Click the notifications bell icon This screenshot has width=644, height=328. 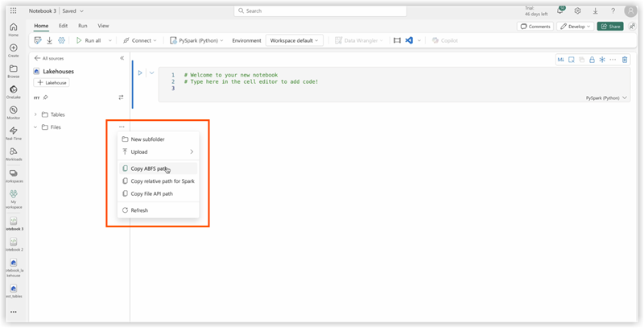coord(559,11)
